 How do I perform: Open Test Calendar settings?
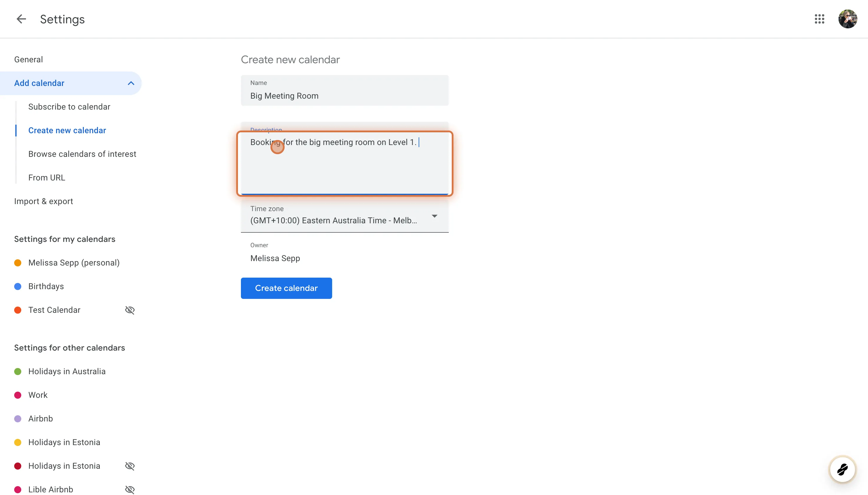54,310
